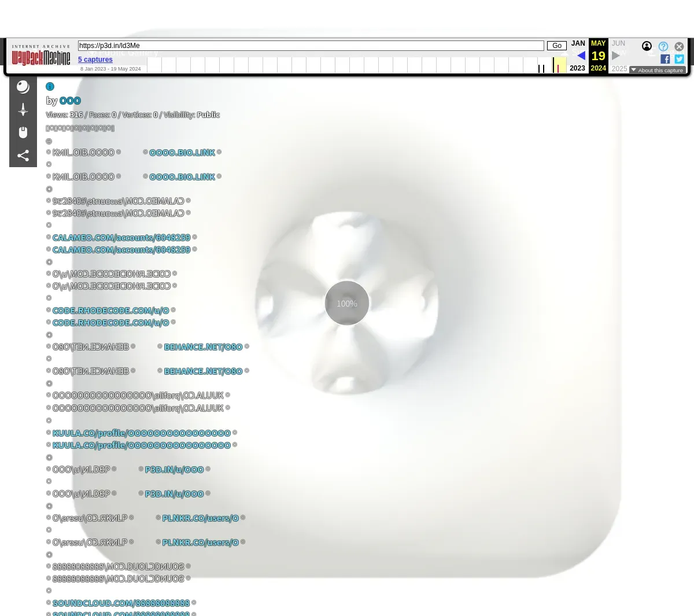This screenshot has height=616, width=694.
Task: Share the capture on Twitter
Action: point(679,59)
